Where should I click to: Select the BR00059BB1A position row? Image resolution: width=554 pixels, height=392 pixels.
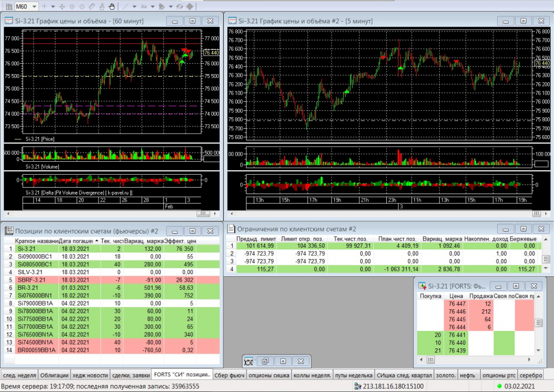point(111,350)
